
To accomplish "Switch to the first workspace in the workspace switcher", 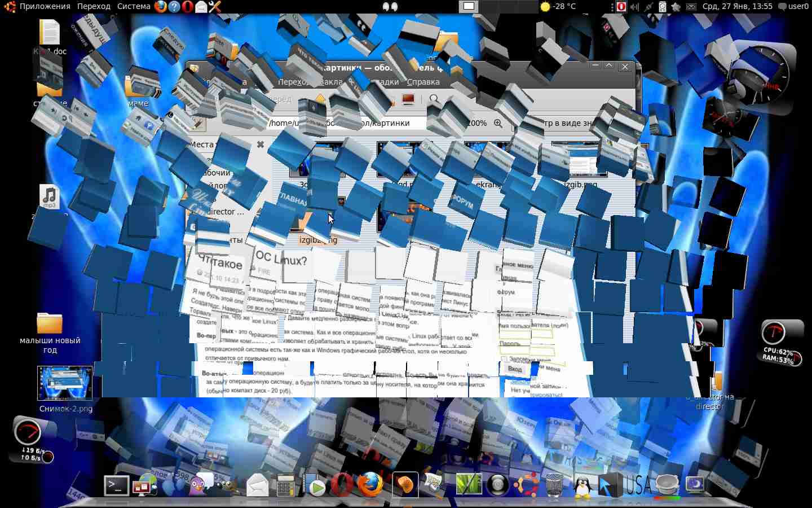I will pos(468,7).
